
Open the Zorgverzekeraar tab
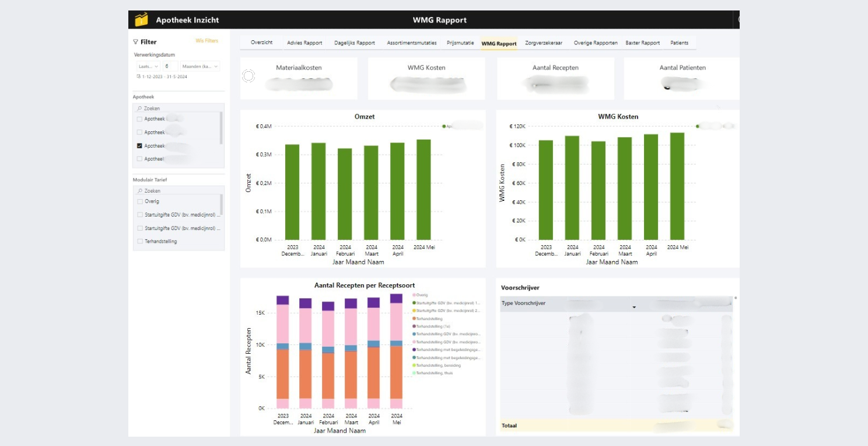543,43
